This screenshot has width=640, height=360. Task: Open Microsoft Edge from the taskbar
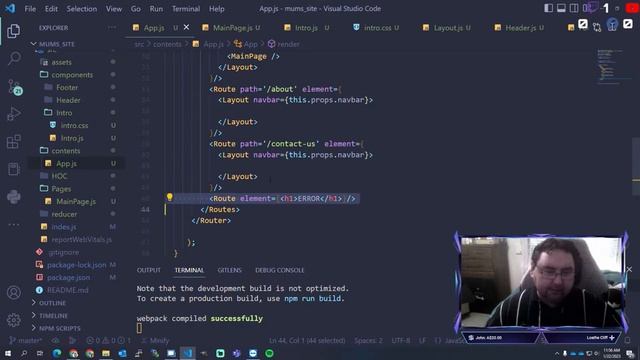click(57, 353)
